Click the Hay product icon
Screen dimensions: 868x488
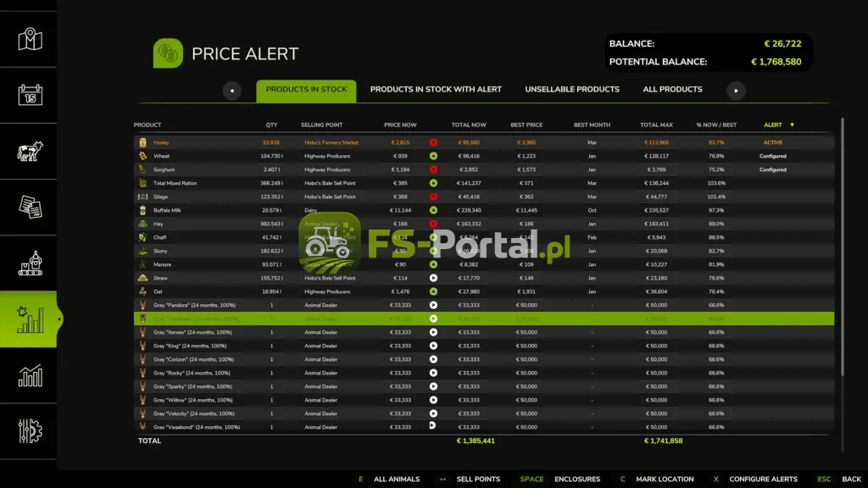coord(142,224)
